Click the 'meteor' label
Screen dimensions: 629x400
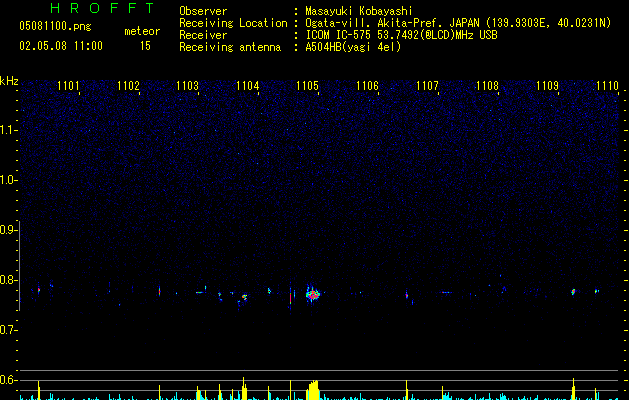(142, 31)
